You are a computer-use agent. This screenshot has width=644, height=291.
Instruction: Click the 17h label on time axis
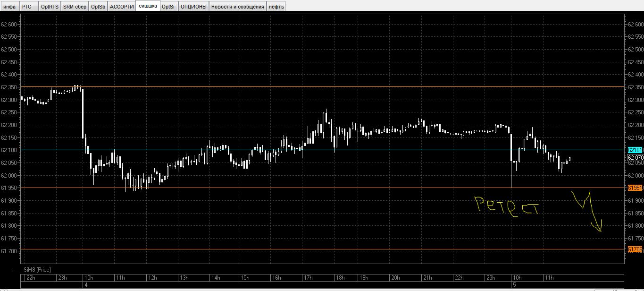pyautogui.click(x=308, y=277)
